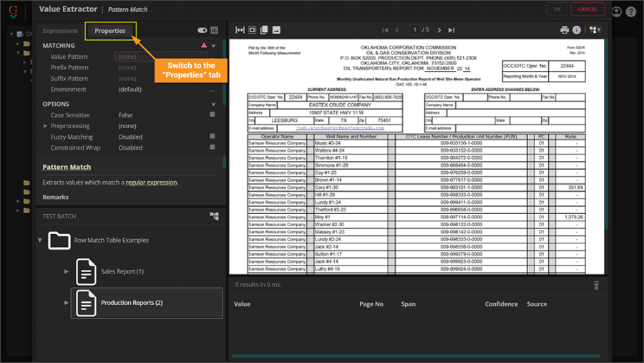Expand the Preprocessing property arrow
Screen dimensions: 644x363
pyautogui.click(x=44, y=126)
